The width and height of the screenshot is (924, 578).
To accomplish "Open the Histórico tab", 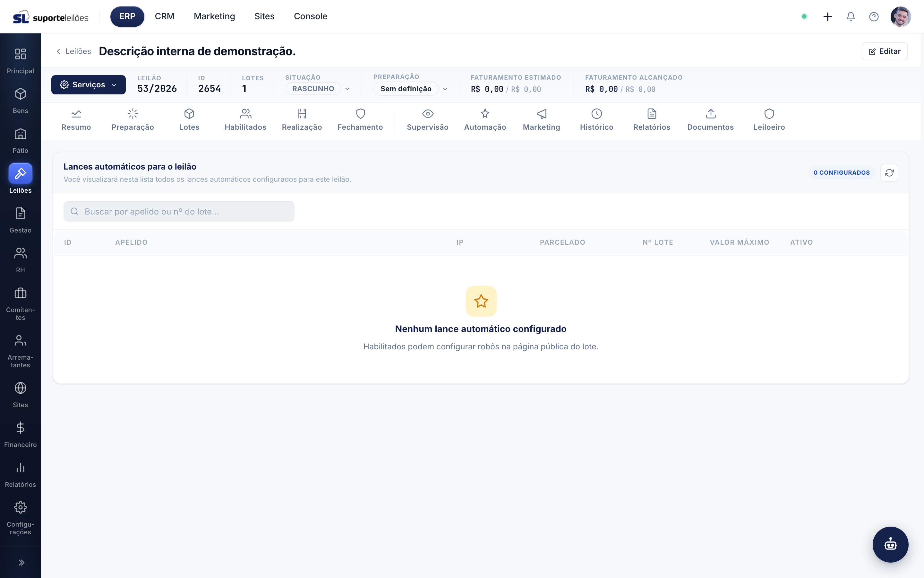I will 596,120.
